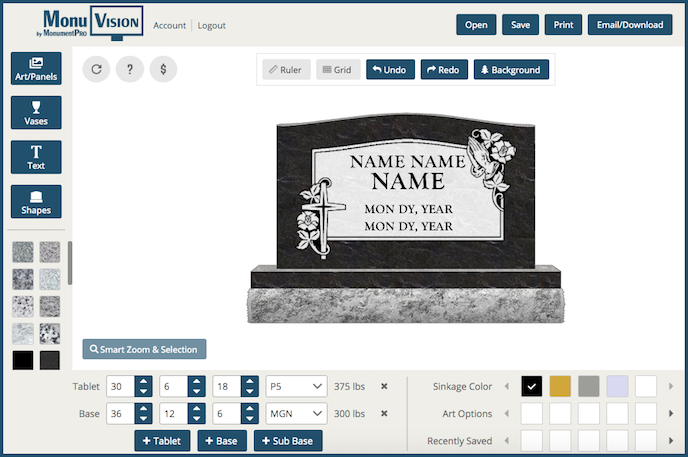The width and height of the screenshot is (688, 457).
Task: Select the NAME NAME text line
Action: 408,161
